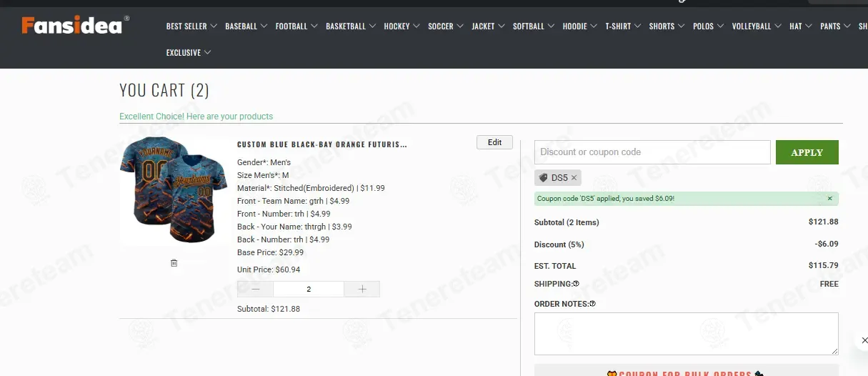Expand the Basketball menu
868x376 pixels.
pyautogui.click(x=350, y=26)
